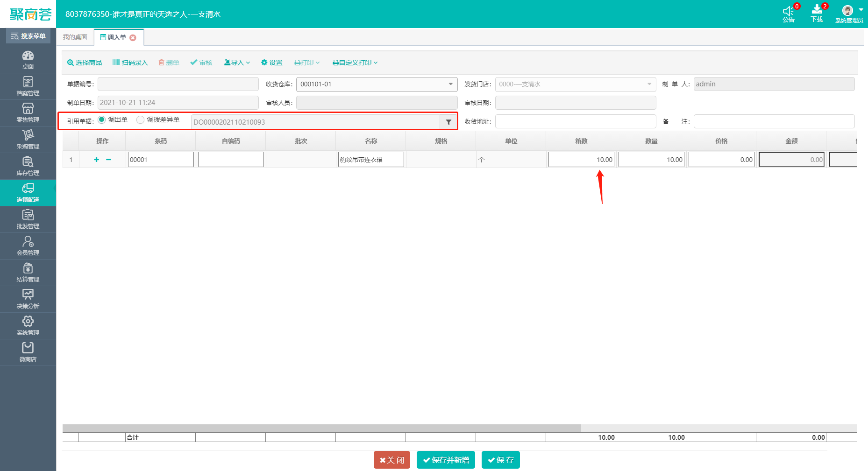Click the 制单日期 field

(178, 103)
